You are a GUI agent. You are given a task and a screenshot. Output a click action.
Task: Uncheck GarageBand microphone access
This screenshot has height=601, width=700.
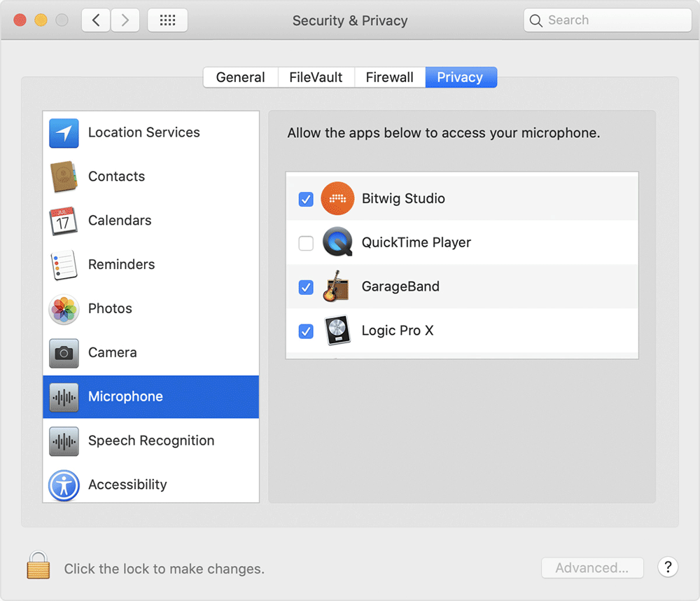point(306,287)
